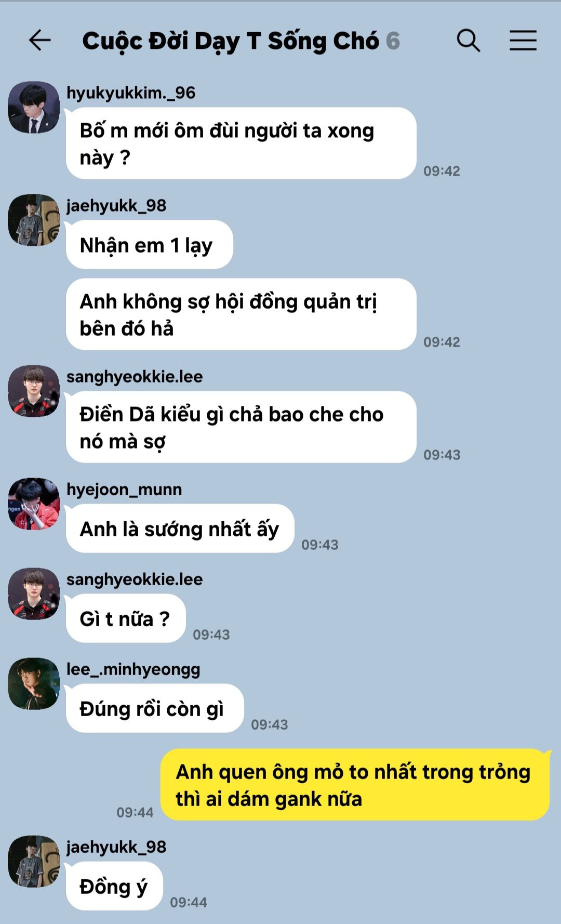The width and height of the screenshot is (561, 924).
Task: Tap jaehyukk_98 avatar beside "Nhận em 1 lạy"
Action: click(34, 220)
